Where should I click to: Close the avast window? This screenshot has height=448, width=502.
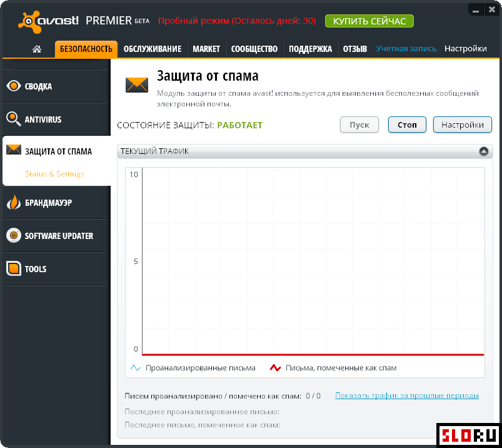point(492,10)
